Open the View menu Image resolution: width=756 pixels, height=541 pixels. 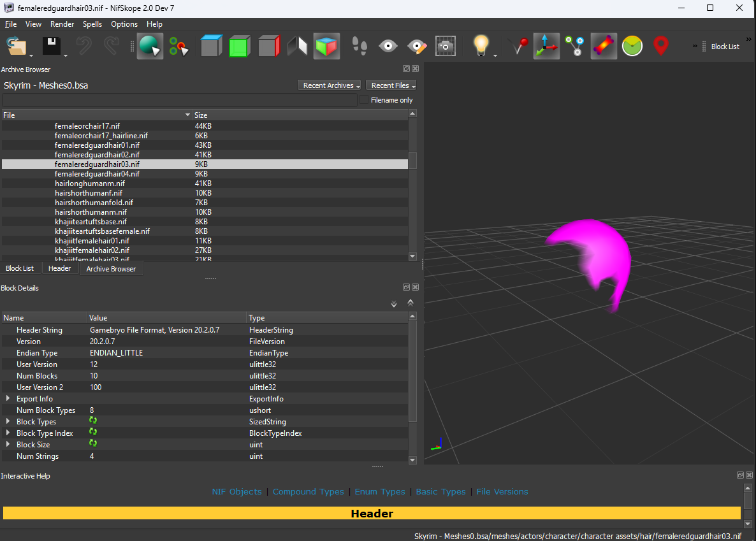click(x=33, y=24)
